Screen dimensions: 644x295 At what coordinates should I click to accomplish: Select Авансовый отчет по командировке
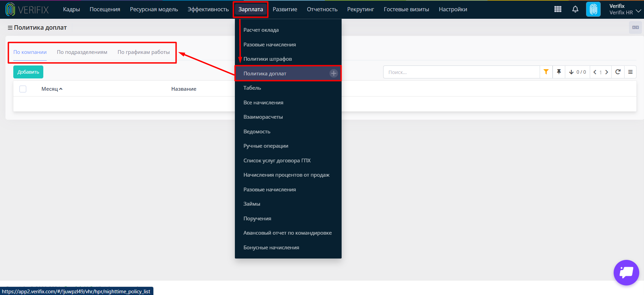pos(288,233)
